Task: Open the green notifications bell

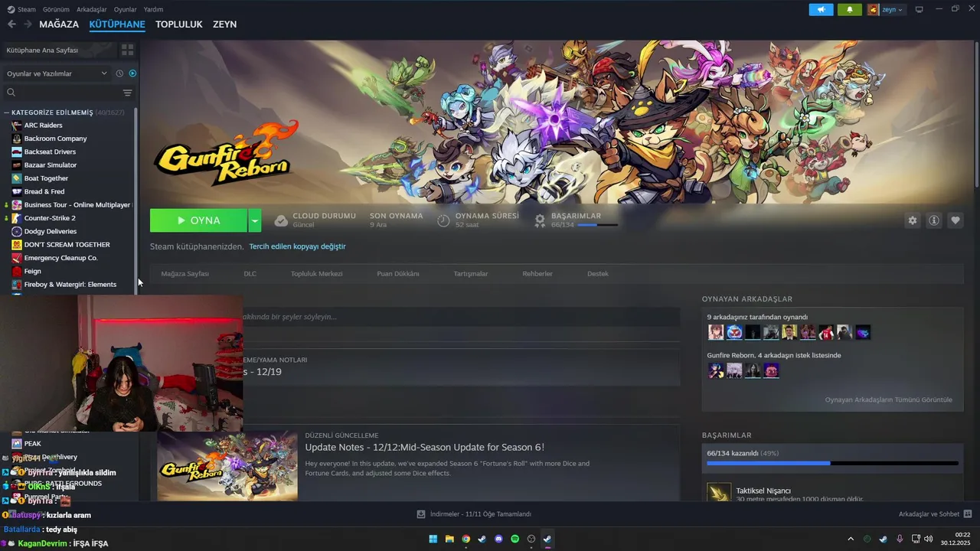Action: pos(850,9)
